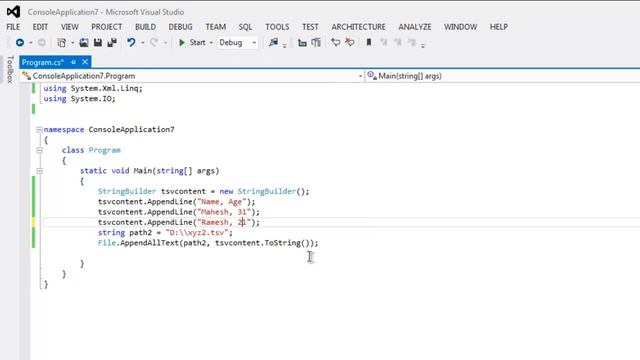Open the find toolbar overflow options
The height and width of the screenshot is (360, 640).
point(284,45)
